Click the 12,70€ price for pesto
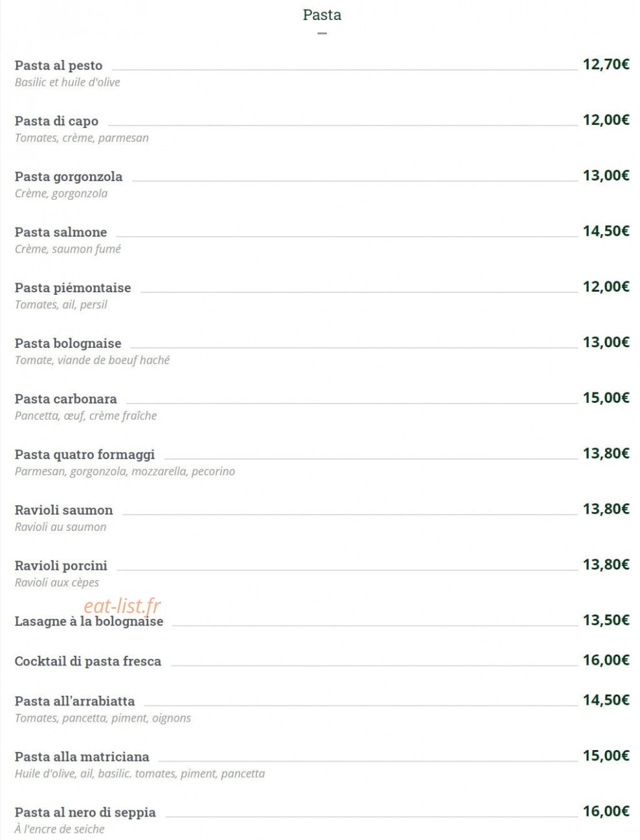 click(x=606, y=64)
